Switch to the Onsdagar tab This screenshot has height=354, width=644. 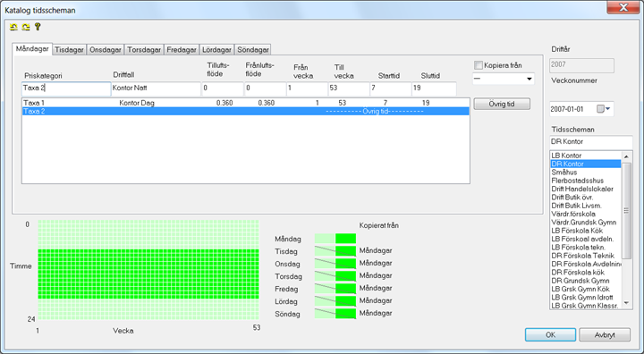[106, 50]
